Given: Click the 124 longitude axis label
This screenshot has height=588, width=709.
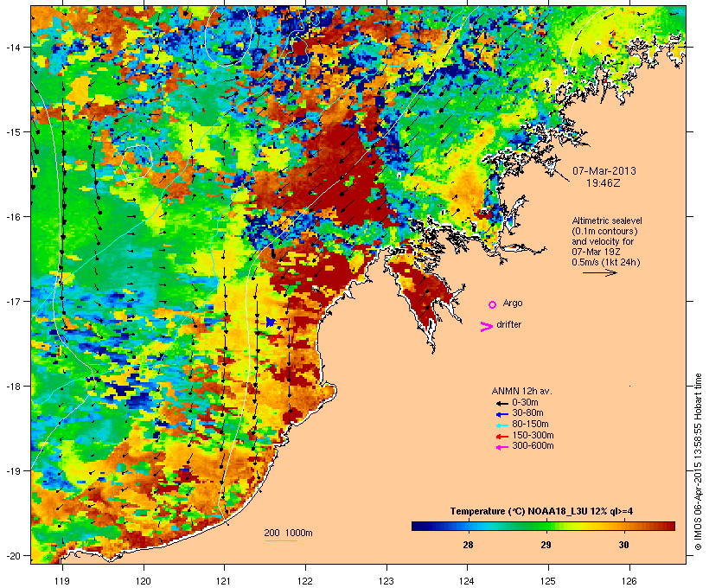Looking at the screenshot, I should 468,581.
